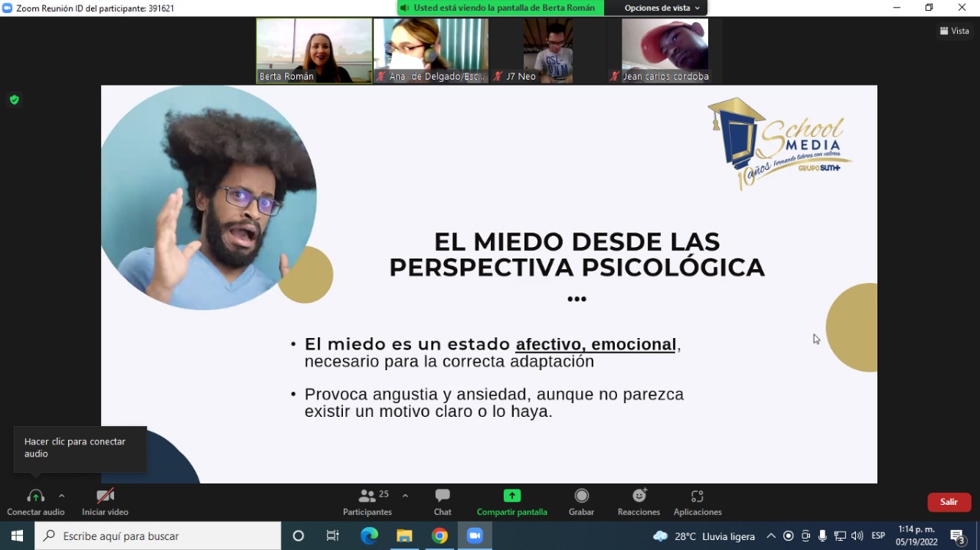Start recording with Grabar
Viewport: 980px width, 550px height.
(x=581, y=503)
